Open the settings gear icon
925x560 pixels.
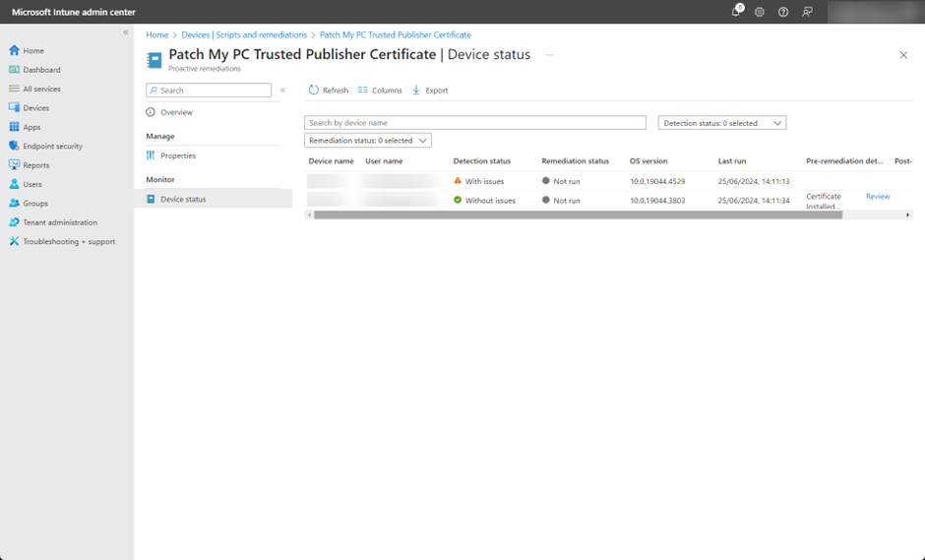point(760,12)
